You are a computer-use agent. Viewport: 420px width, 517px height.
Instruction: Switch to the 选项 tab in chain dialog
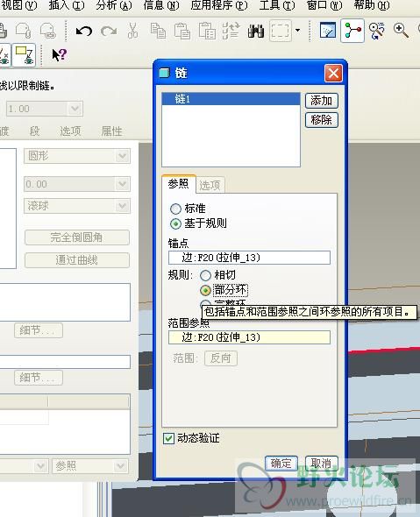[x=210, y=185]
